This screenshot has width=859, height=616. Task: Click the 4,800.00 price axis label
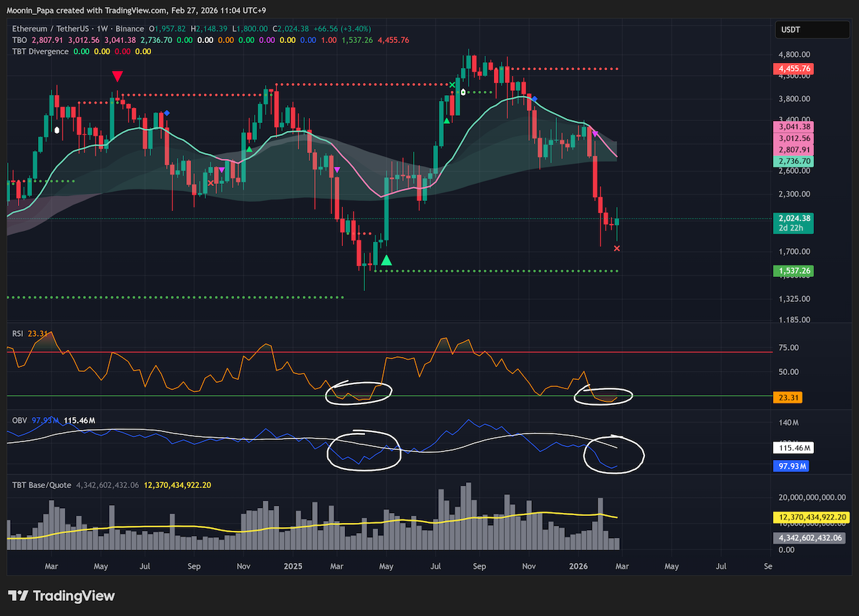point(794,54)
